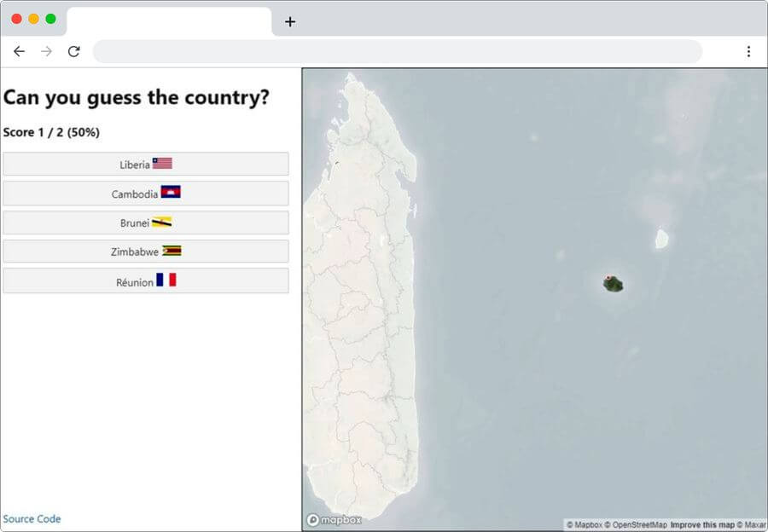Open the Source Code link
The image size is (768, 532).
click(32, 519)
